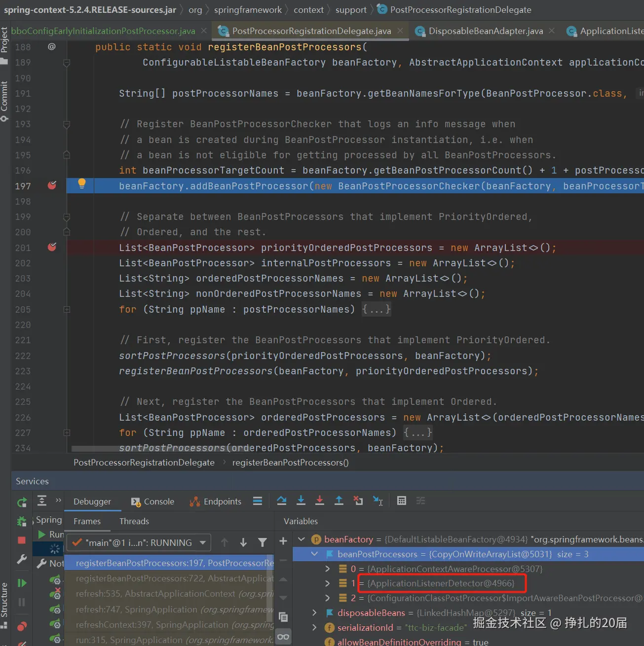Stop the running process with red square
Viewport: 644px width, 646px height.
[x=22, y=540]
